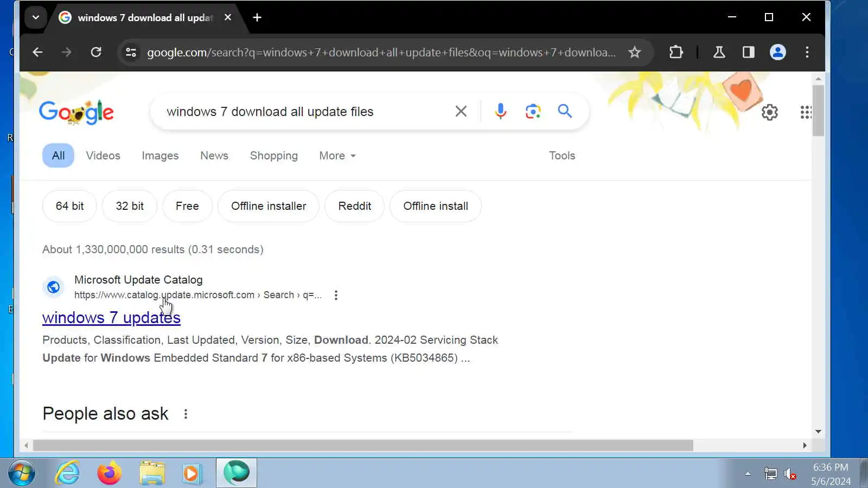Launch Firefox from the taskbar
The width and height of the screenshot is (868, 488).
(110, 473)
